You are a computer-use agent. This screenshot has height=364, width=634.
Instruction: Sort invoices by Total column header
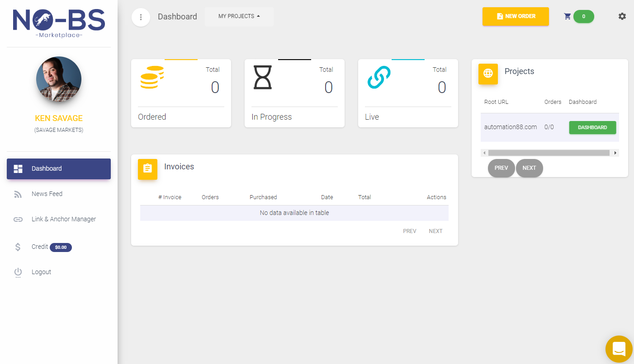[364, 197]
